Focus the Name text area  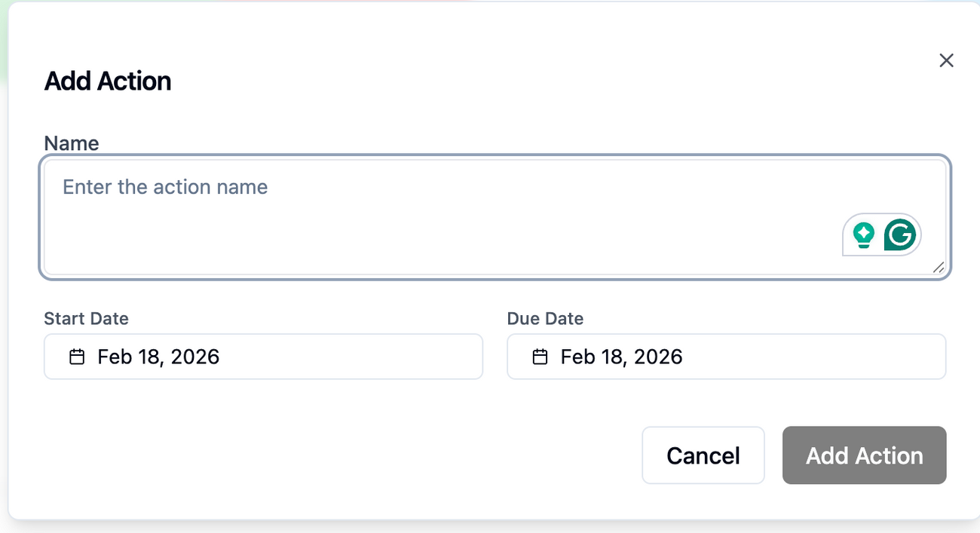coord(495,217)
